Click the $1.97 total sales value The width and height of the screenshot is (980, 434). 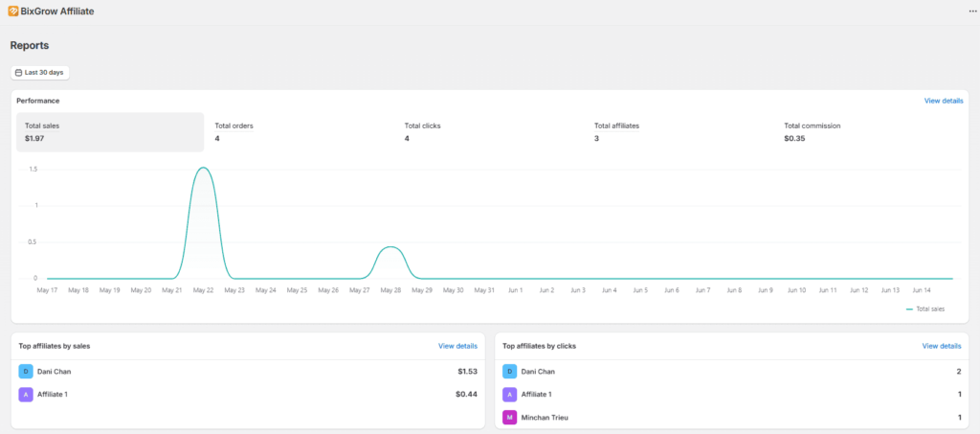point(34,138)
